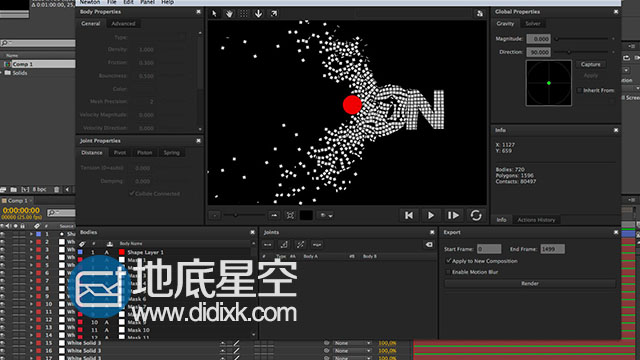
Task: Select the hand pan tool
Action: pos(229,14)
